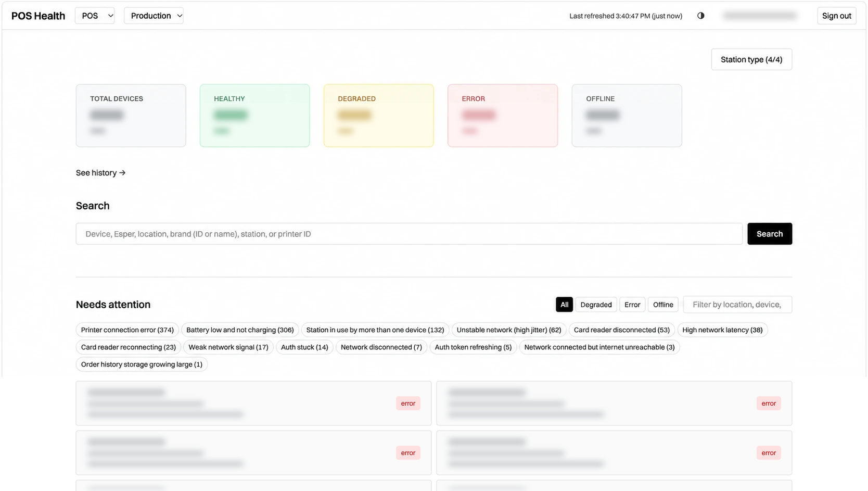Select the Error filter tab
868x491 pixels.
[632, 305]
